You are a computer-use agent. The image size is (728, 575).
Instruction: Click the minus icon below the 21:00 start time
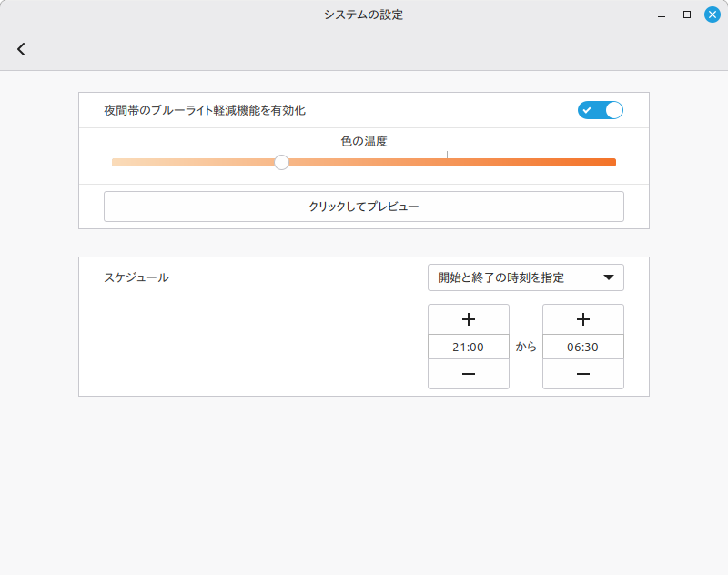[468, 375]
